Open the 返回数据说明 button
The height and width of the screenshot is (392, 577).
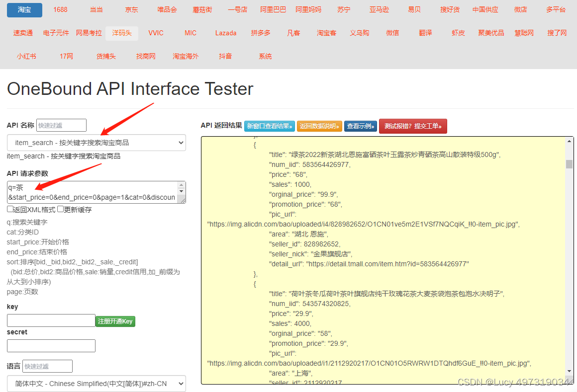[x=320, y=126]
